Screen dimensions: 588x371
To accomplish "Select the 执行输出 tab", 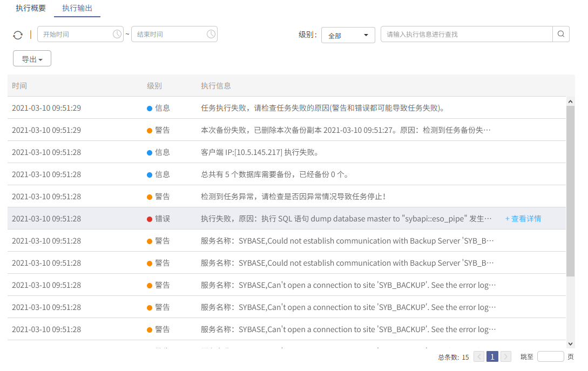I will click(x=77, y=8).
